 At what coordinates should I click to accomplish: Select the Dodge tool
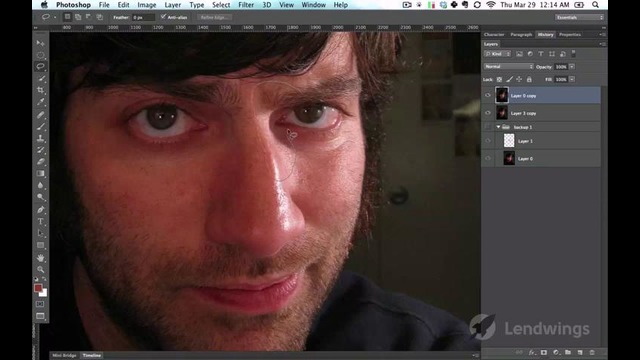pyautogui.click(x=40, y=198)
